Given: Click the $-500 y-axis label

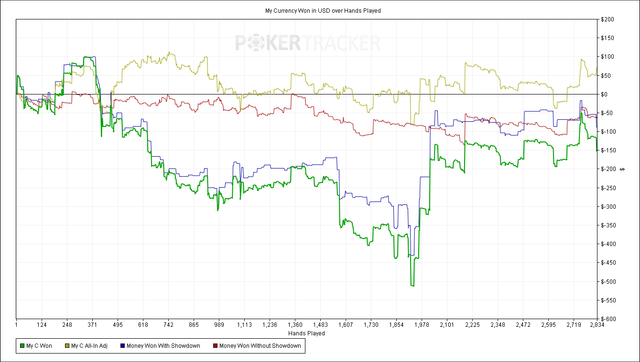Looking at the screenshot, I should click(x=608, y=282).
